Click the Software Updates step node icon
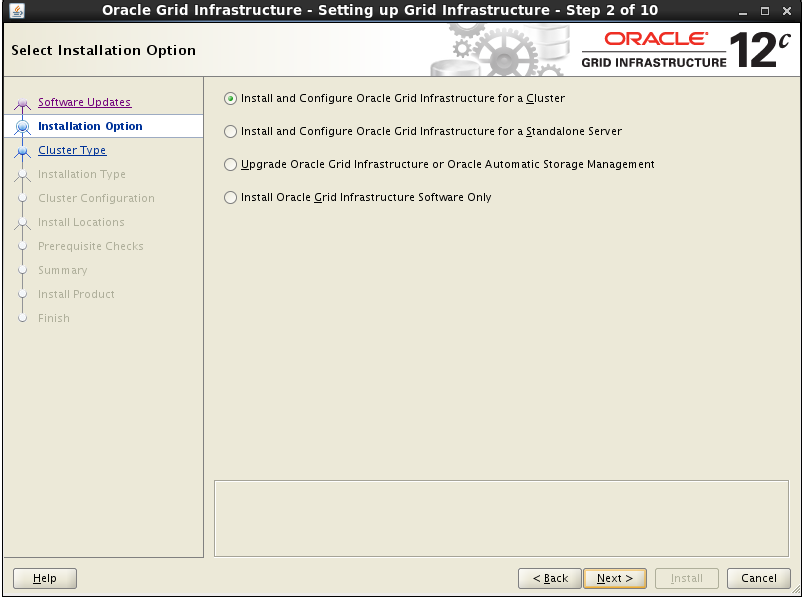Screen dimensions: 805x597 [x=22, y=103]
